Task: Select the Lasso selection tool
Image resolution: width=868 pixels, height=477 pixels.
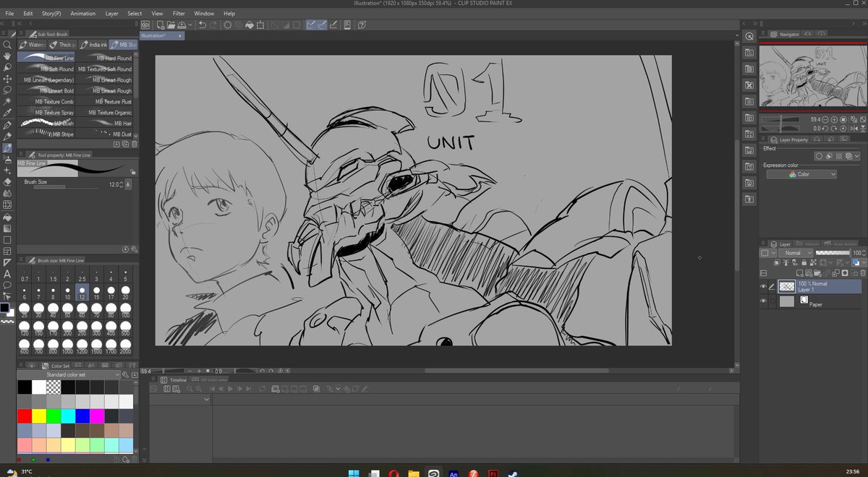Action: (7, 90)
